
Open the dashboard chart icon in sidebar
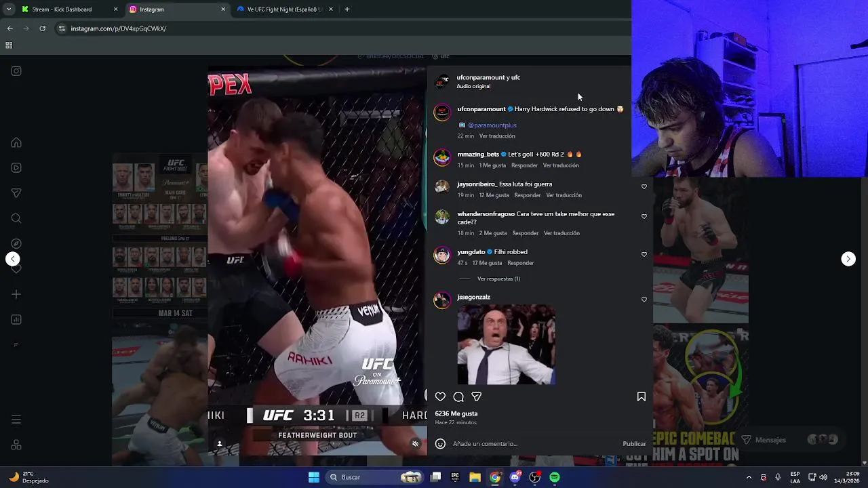[x=16, y=319]
